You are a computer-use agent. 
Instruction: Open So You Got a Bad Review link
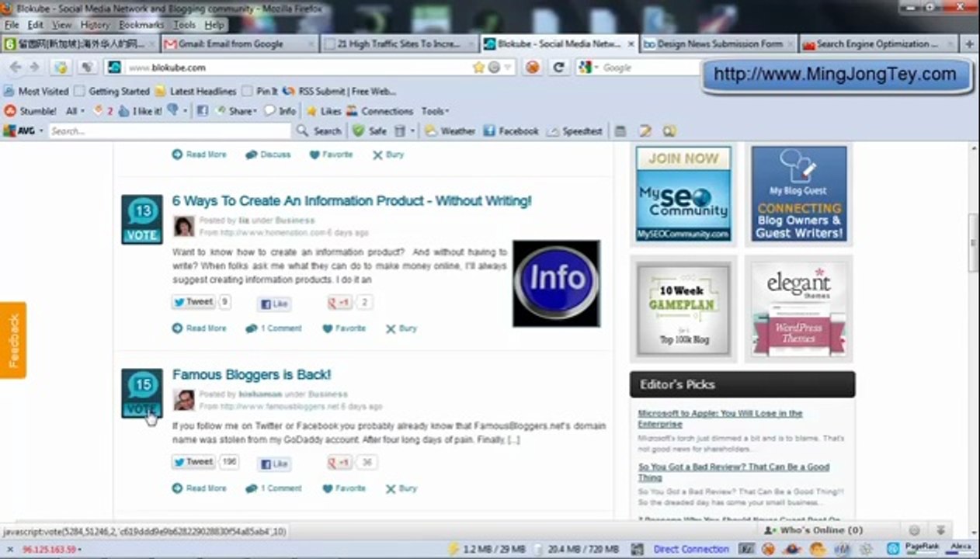tap(733, 472)
